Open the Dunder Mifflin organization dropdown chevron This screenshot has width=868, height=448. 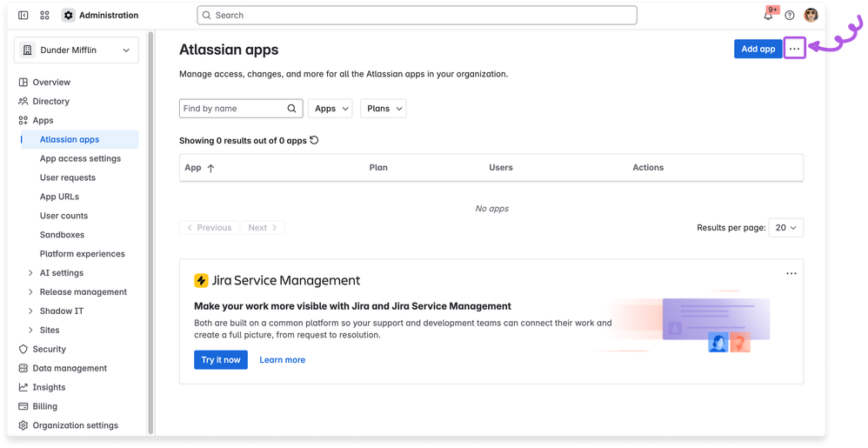tap(126, 50)
